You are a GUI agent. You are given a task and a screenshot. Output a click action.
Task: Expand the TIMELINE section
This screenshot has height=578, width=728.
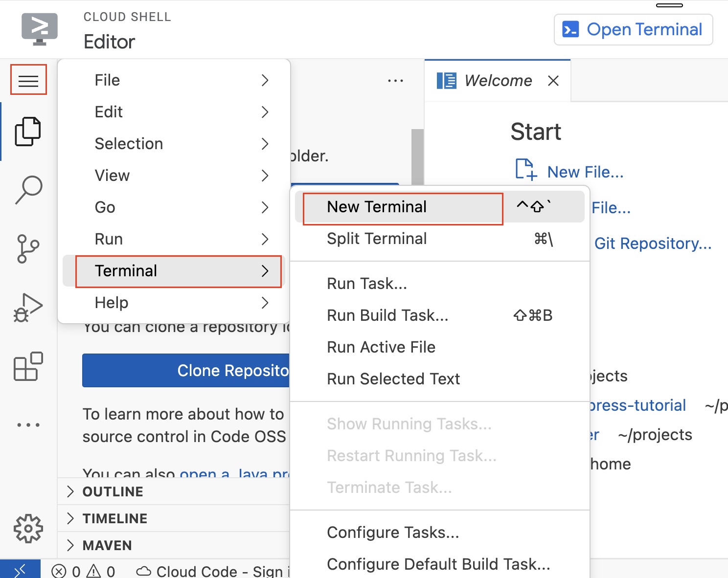[115, 518]
